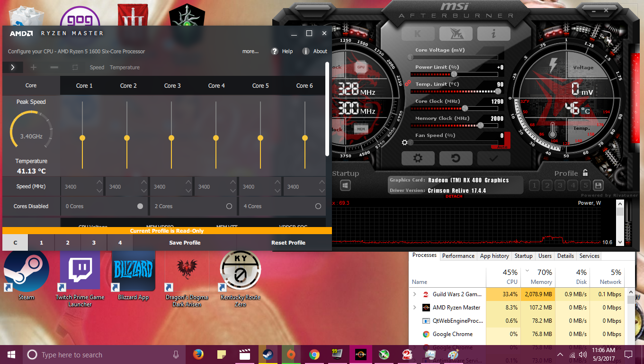Viewport: 644px width, 364px height.
Task: Click the MEM chip icon on gauge
Action: (x=361, y=129)
